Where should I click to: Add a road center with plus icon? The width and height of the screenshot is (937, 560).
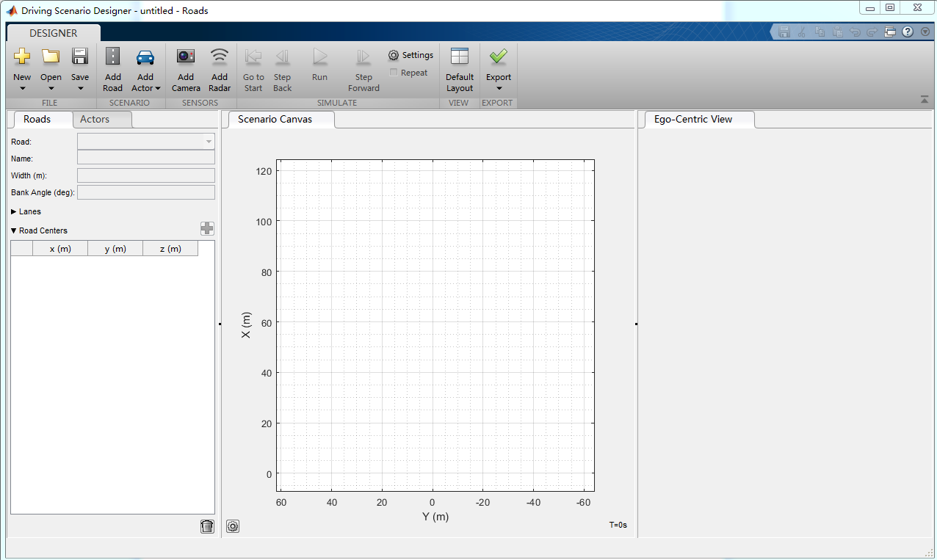click(x=207, y=229)
